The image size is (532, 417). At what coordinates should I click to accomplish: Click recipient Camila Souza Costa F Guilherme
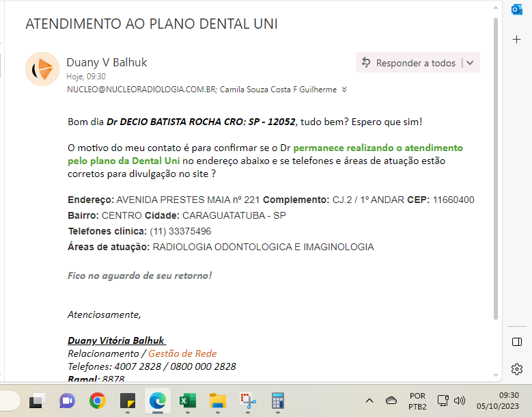pos(278,90)
